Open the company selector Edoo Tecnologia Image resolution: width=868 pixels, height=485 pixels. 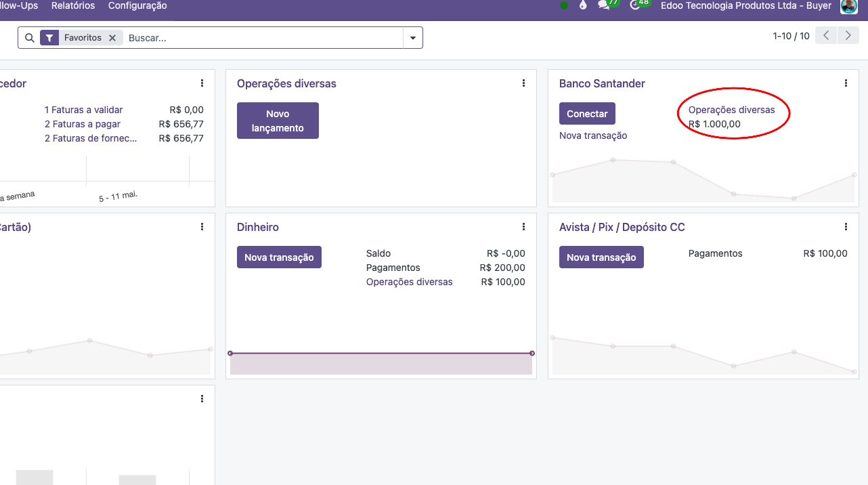745,5
